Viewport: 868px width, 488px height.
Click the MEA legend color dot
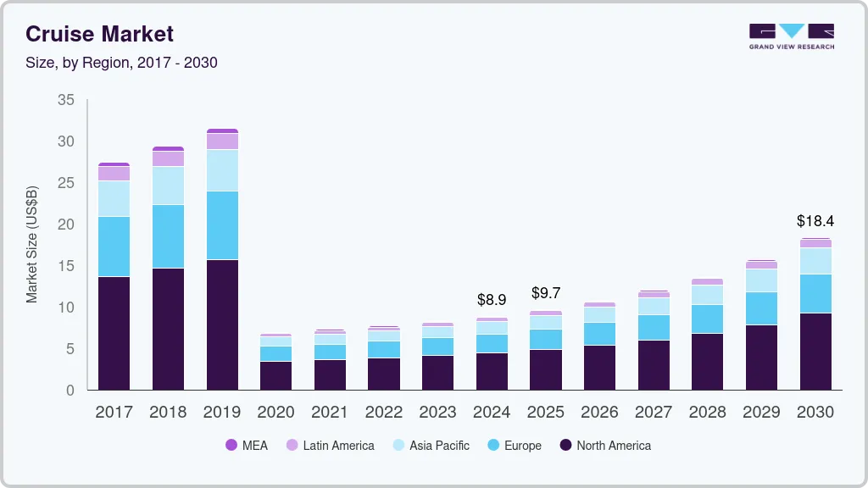(x=231, y=445)
